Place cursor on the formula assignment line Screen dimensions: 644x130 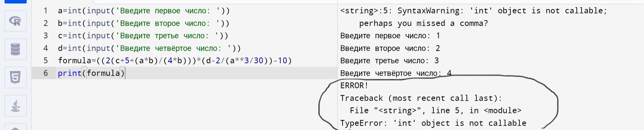[175, 61]
